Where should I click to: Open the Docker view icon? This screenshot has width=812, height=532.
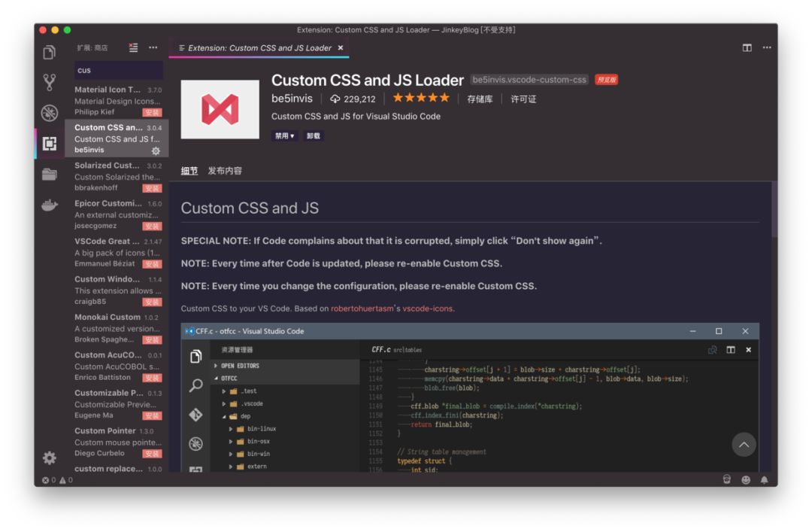[x=49, y=205]
